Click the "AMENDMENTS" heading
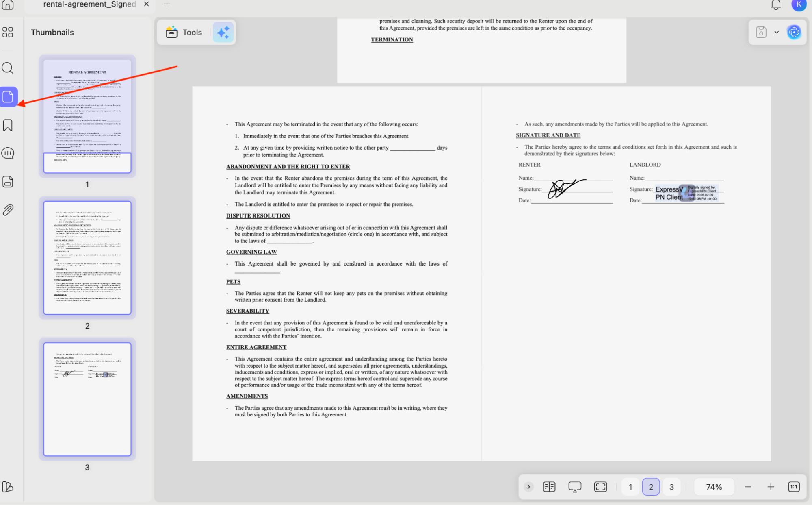This screenshot has width=812, height=505. pyautogui.click(x=247, y=396)
